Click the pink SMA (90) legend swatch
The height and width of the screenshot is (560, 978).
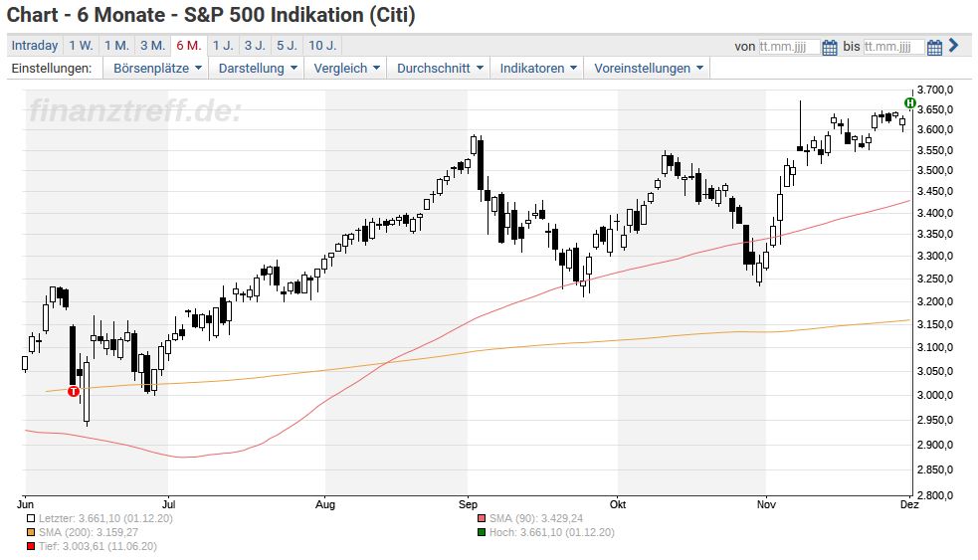point(482,519)
